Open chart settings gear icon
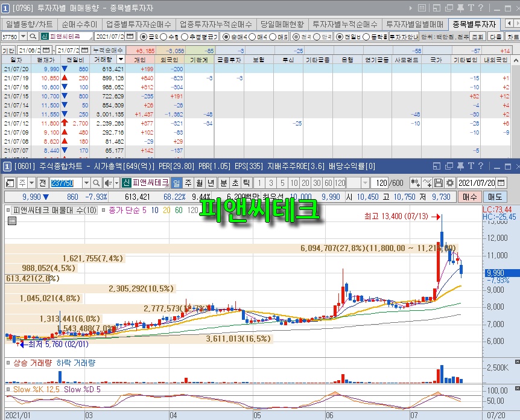The height and width of the screenshot is (420, 520). tap(449, 183)
